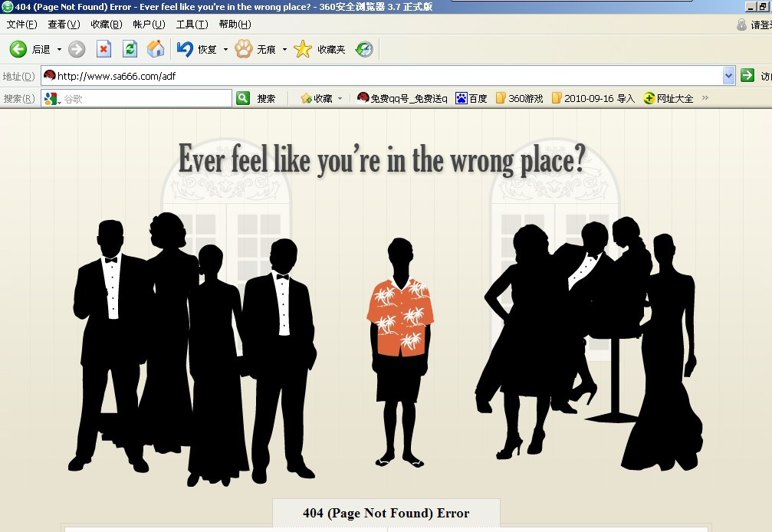The height and width of the screenshot is (532, 772).
Task: Open the 收藏(B) menu
Action: (107, 24)
